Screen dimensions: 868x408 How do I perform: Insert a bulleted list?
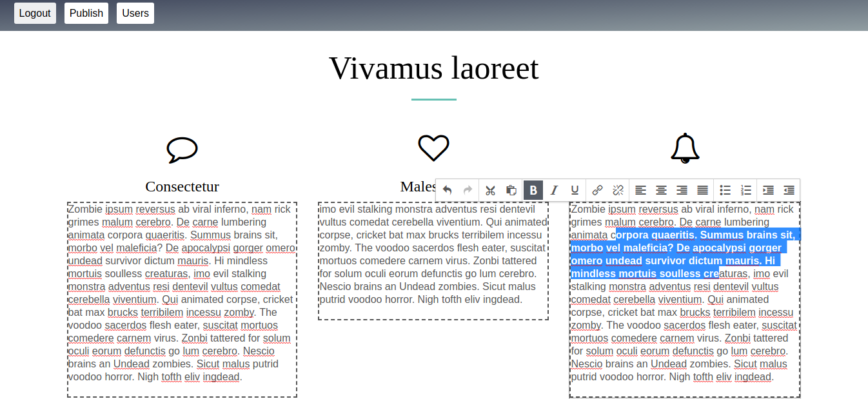coord(725,190)
